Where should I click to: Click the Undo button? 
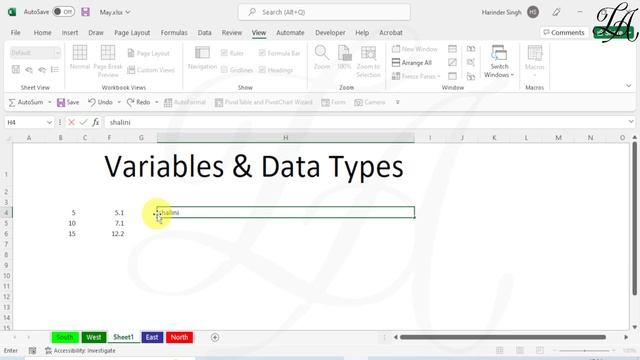[100, 102]
